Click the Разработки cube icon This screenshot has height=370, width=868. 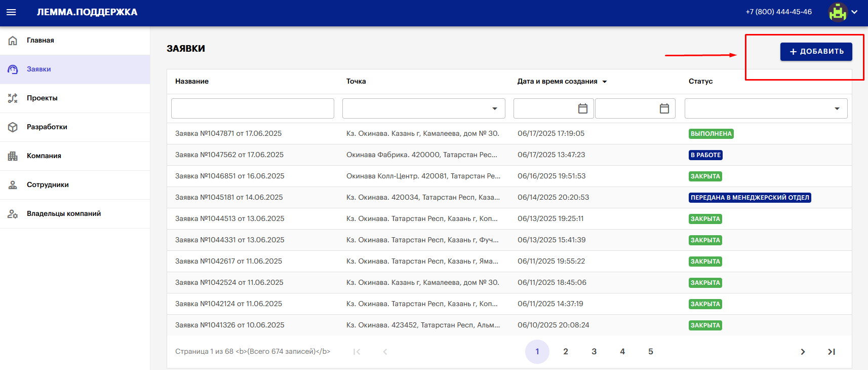13,127
